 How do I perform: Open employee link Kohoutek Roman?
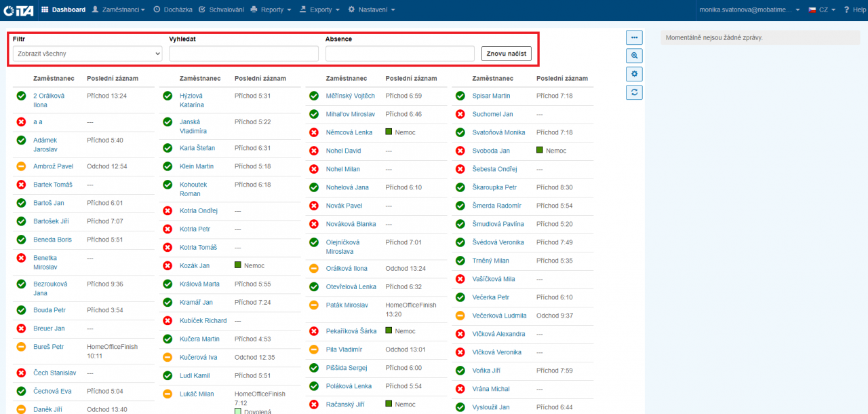coord(193,189)
